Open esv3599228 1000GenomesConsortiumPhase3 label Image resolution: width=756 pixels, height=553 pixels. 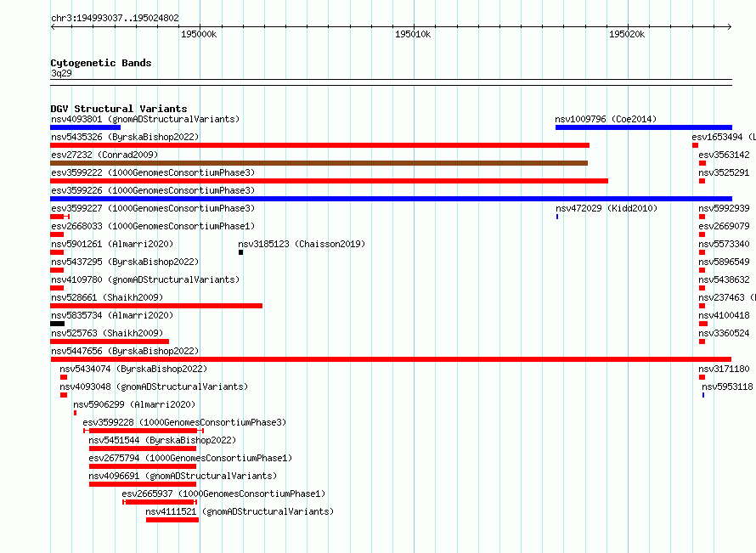click(x=184, y=422)
